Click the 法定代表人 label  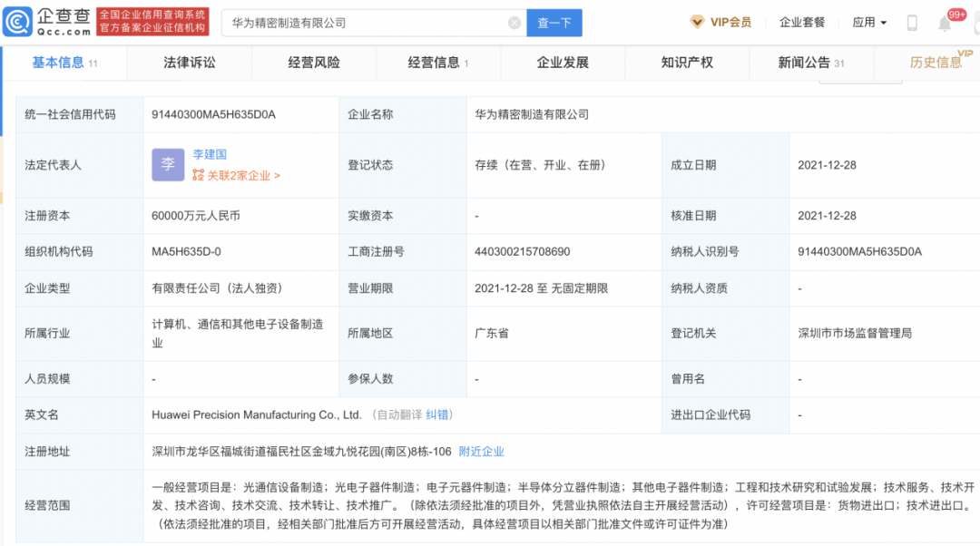(53, 165)
